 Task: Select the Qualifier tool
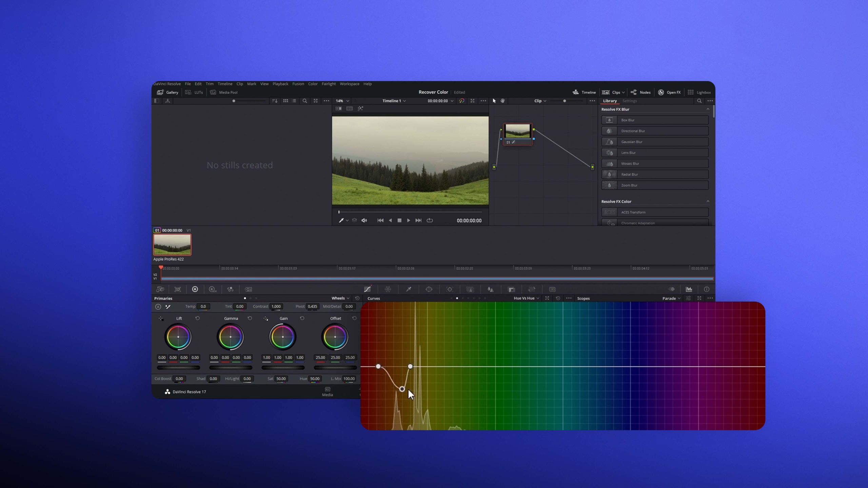(409, 289)
